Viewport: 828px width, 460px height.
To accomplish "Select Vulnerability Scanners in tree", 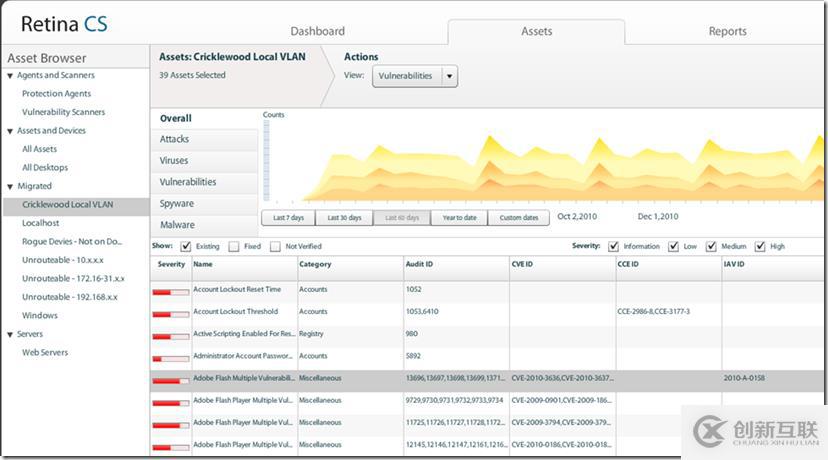I will pyautogui.click(x=63, y=112).
